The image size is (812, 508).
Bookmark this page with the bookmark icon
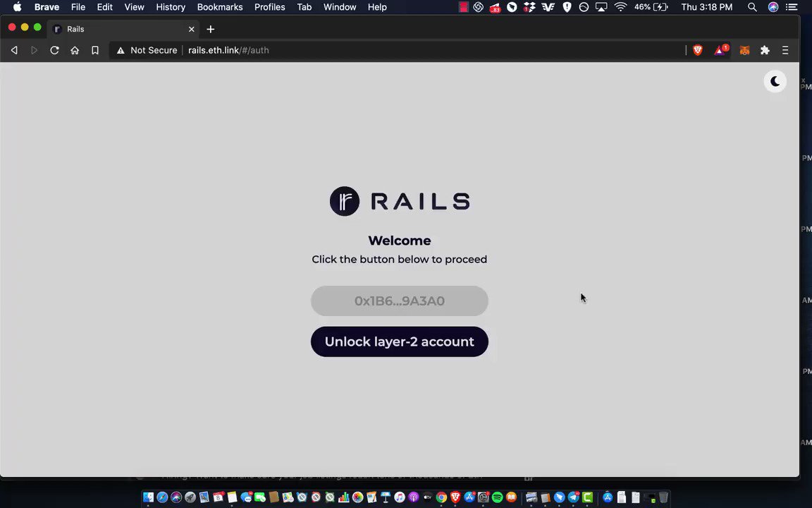94,50
